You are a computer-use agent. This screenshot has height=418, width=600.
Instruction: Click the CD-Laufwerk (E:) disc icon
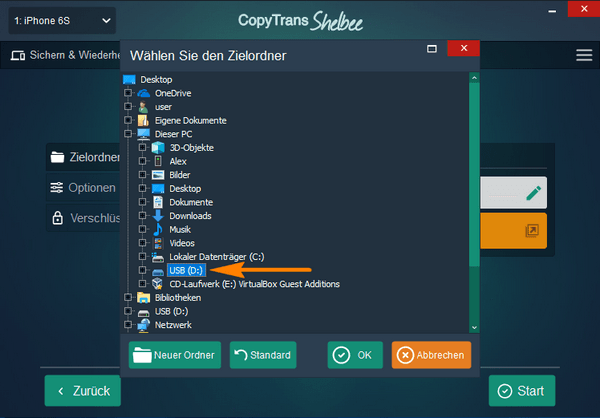(x=158, y=284)
